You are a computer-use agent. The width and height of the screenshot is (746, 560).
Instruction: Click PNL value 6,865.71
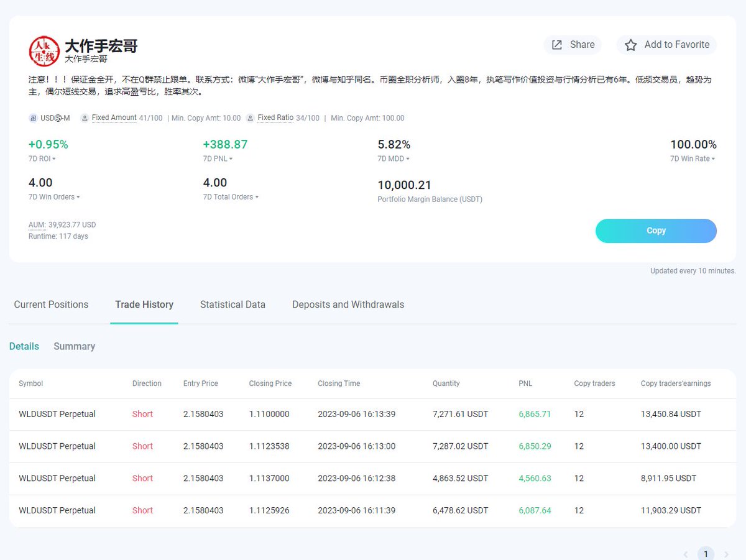pos(535,414)
